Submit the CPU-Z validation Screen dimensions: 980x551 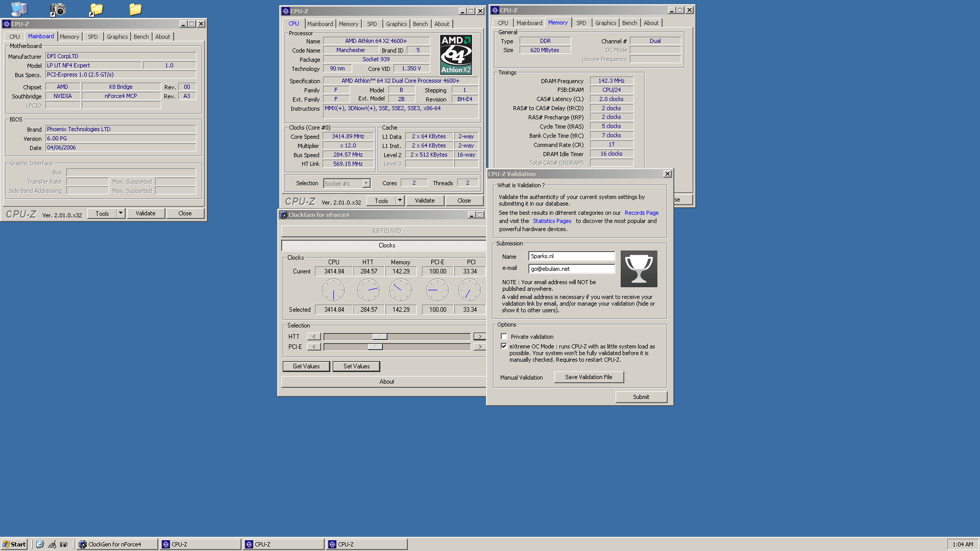tap(641, 397)
